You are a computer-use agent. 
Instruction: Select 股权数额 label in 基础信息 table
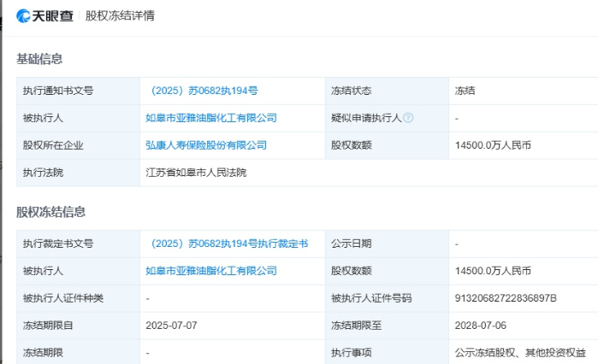(352, 145)
